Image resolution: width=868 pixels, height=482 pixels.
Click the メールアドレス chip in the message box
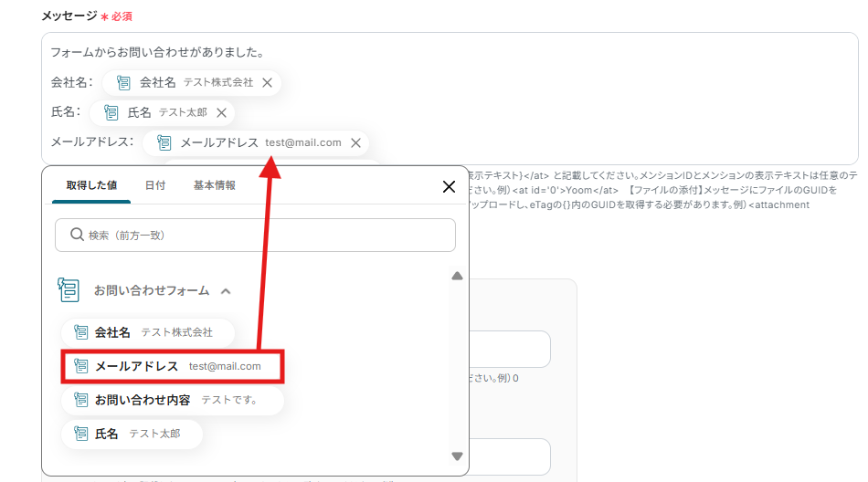pos(256,142)
